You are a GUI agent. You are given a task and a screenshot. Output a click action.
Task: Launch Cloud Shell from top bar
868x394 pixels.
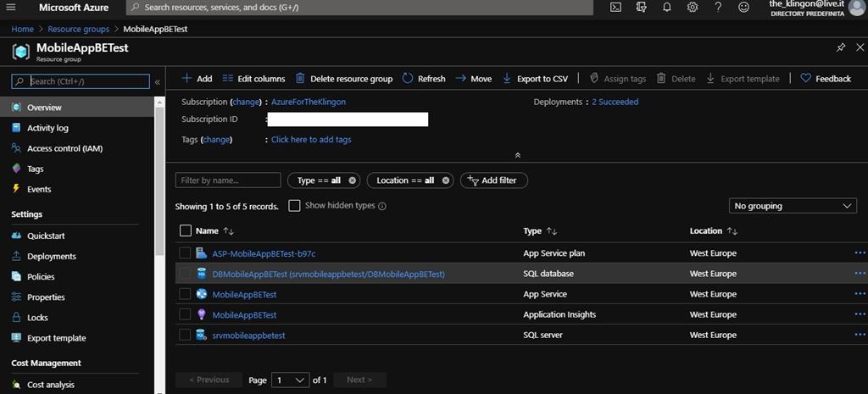(615, 7)
